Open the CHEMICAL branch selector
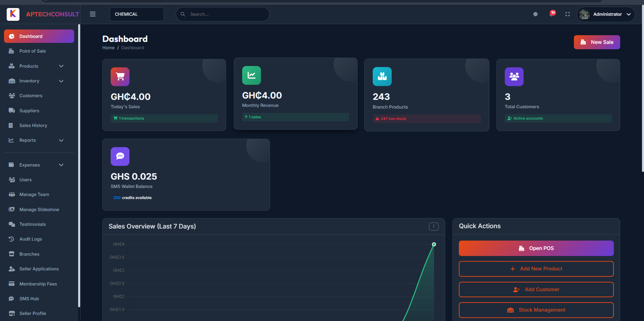This screenshot has width=644, height=321. click(137, 14)
